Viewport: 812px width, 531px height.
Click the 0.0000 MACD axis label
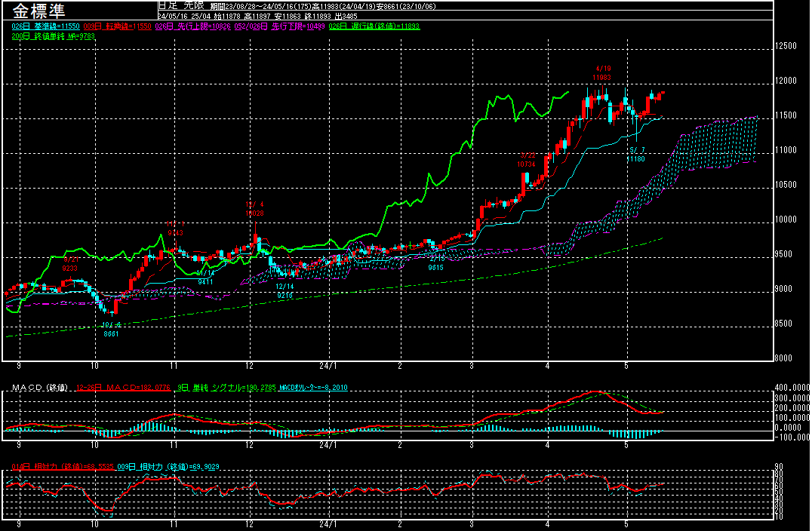pos(789,428)
